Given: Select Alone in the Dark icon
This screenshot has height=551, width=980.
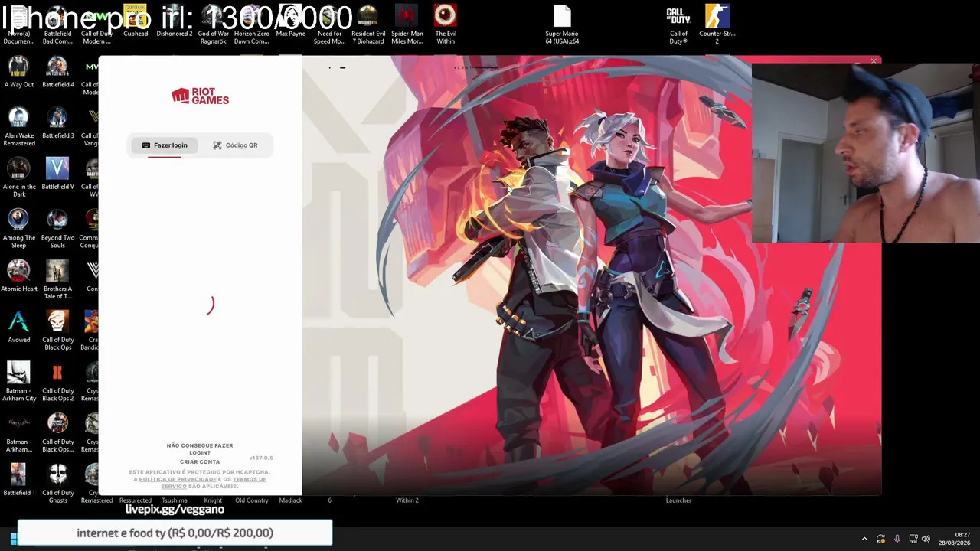Looking at the screenshot, I should [19, 178].
